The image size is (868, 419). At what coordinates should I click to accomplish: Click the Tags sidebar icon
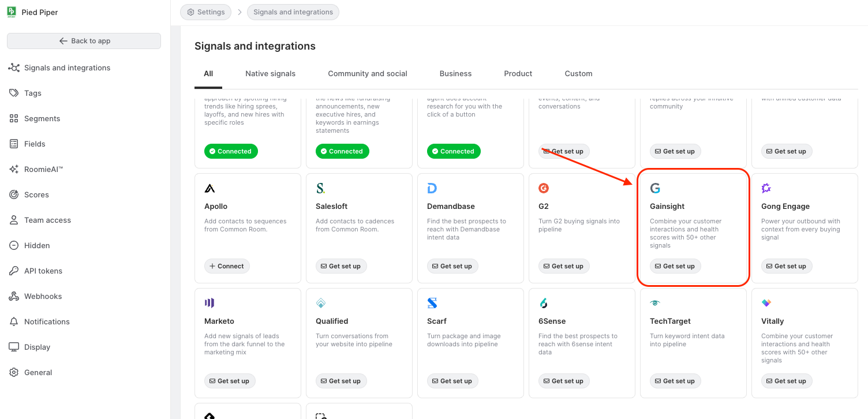14,93
